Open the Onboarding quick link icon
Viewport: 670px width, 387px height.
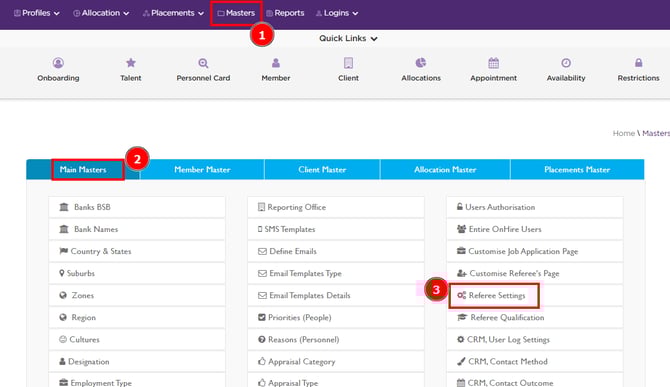click(58, 63)
